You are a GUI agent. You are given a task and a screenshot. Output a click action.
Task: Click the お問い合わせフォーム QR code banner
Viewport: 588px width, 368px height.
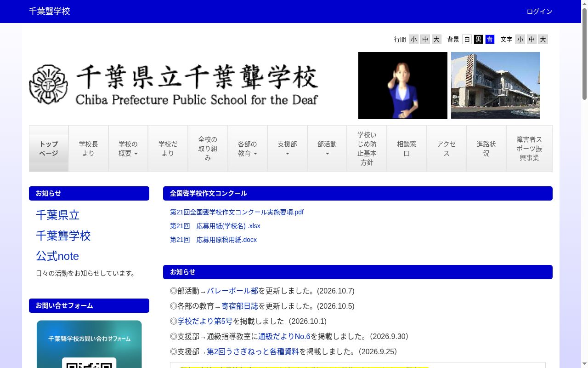[x=89, y=344]
